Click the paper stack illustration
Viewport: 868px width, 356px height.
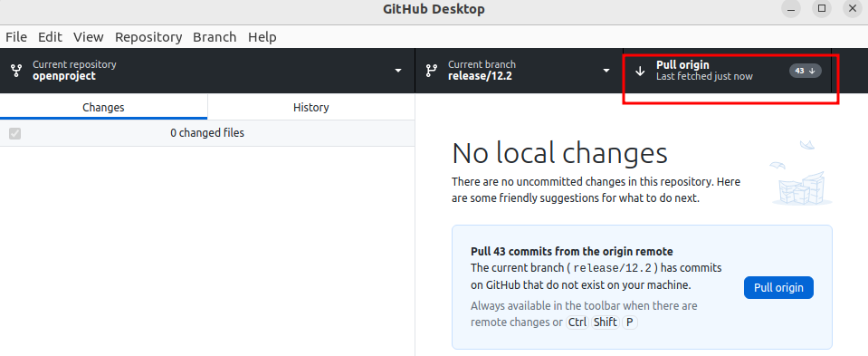click(801, 173)
